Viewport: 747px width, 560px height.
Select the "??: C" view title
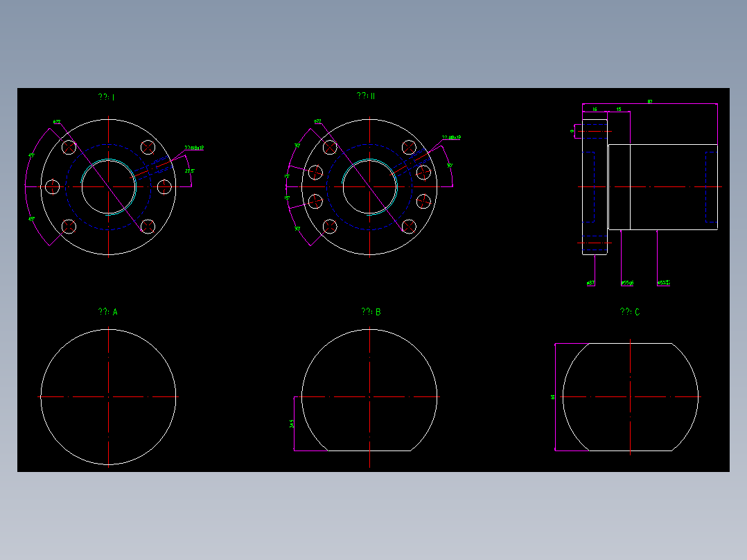point(630,312)
